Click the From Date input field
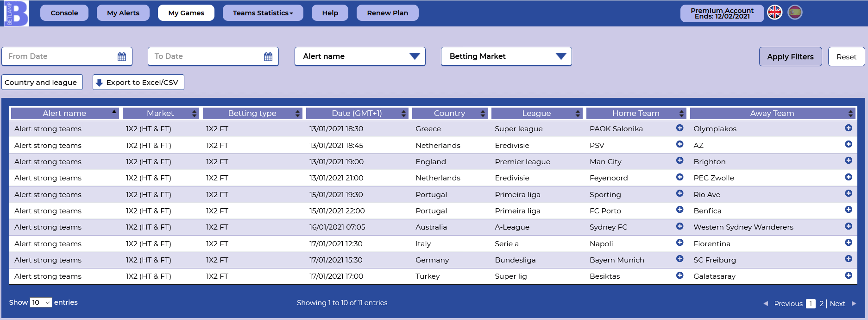The height and width of the screenshot is (320, 868). point(67,57)
